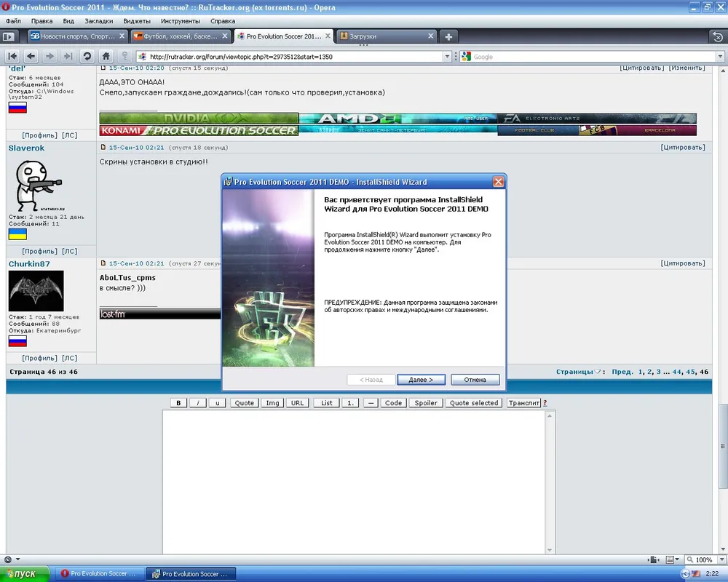Click the Spoiler formatting button

426,403
